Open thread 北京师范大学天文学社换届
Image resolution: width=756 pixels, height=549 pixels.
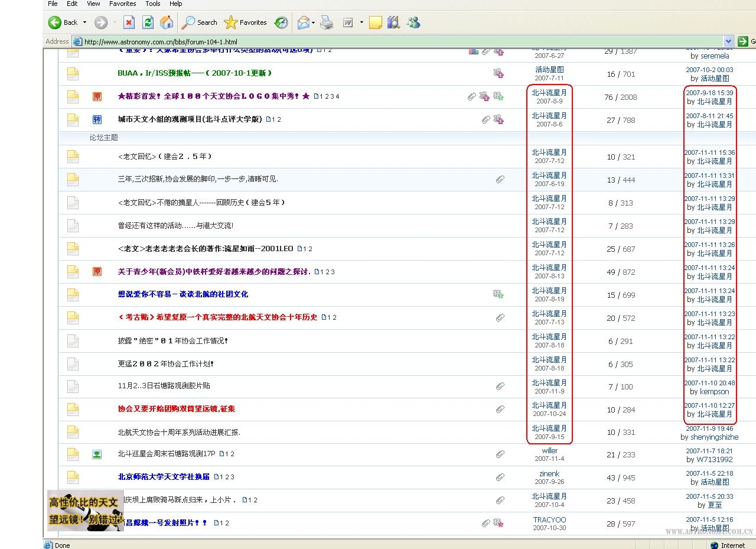pos(164,477)
